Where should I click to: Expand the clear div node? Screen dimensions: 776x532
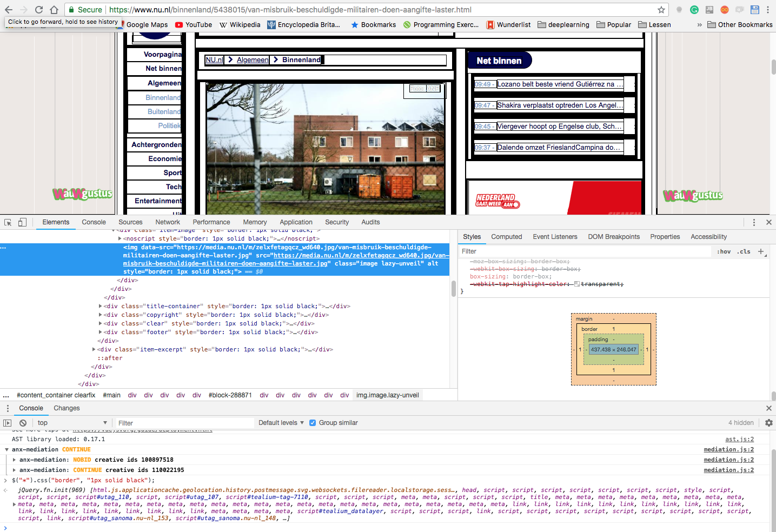click(x=101, y=323)
